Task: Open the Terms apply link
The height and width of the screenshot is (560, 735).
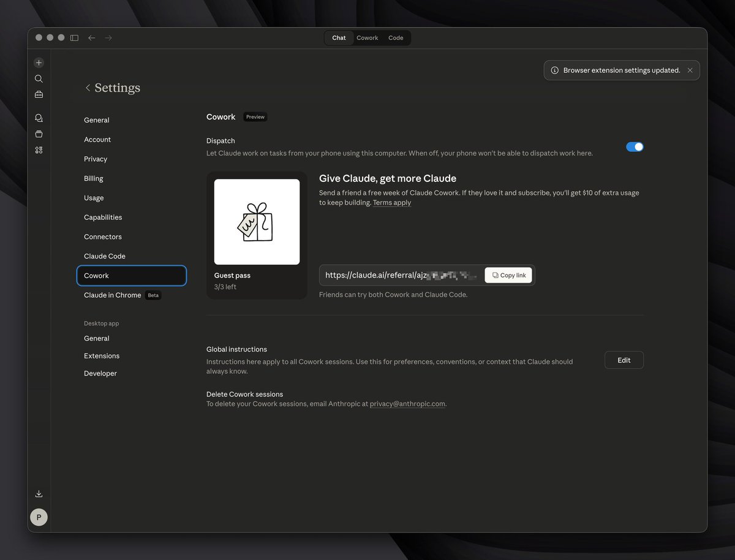Action: pyautogui.click(x=392, y=203)
